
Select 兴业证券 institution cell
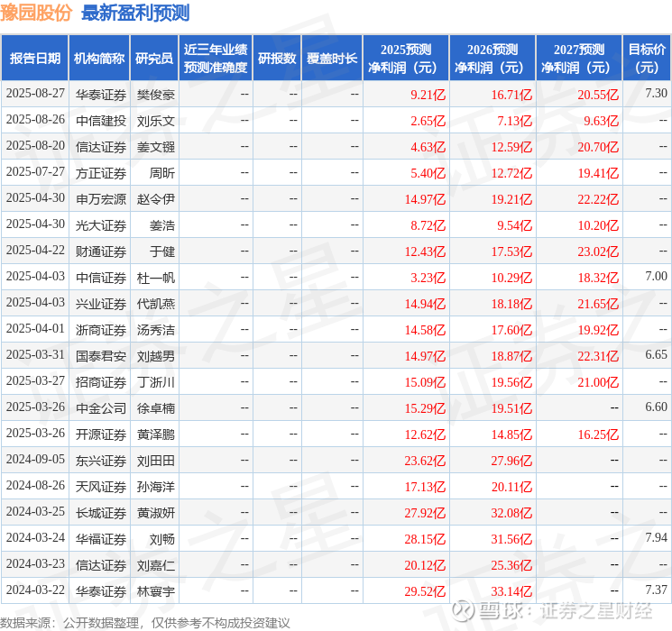point(101,304)
